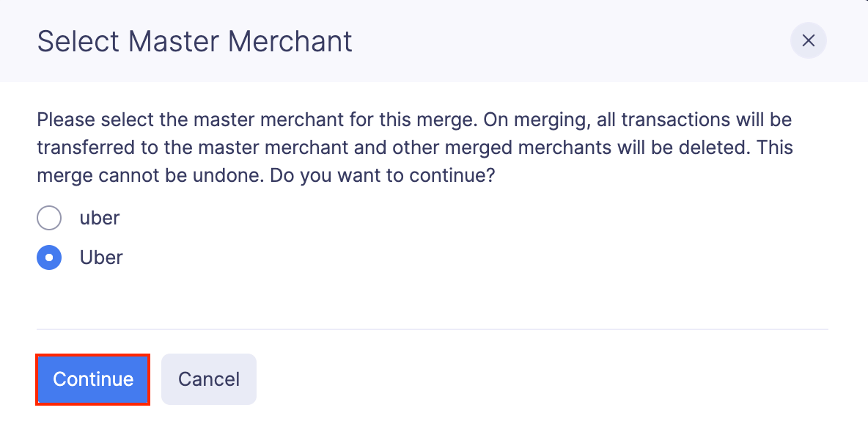Click the blue highlighted Continue button

92,379
